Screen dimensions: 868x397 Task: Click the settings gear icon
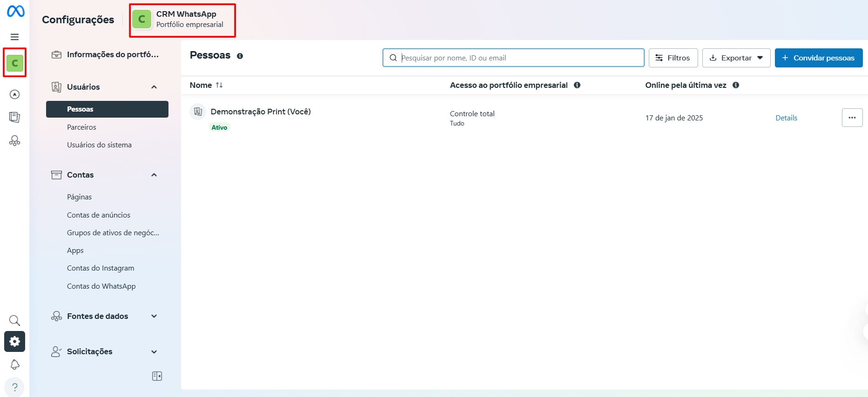(x=14, y=342)
